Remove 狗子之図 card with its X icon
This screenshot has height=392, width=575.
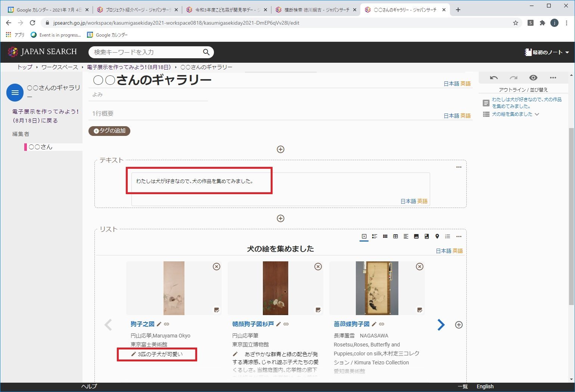click(x=217, y=267)
